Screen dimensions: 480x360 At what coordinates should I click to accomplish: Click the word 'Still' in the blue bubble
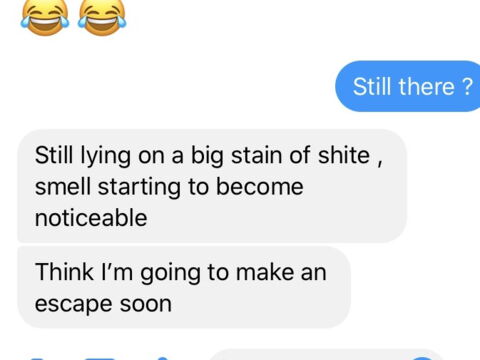[372, 87]
